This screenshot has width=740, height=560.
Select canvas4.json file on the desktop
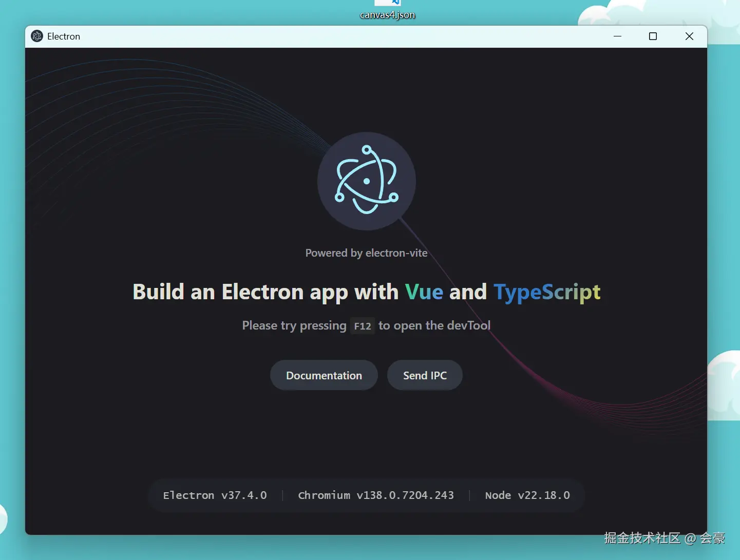(388, 10)
